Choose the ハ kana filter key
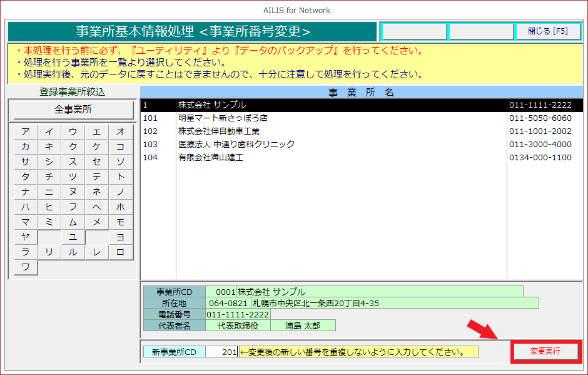Image resolution: width=588 pixels, height=375 pixels. point(26,207)
